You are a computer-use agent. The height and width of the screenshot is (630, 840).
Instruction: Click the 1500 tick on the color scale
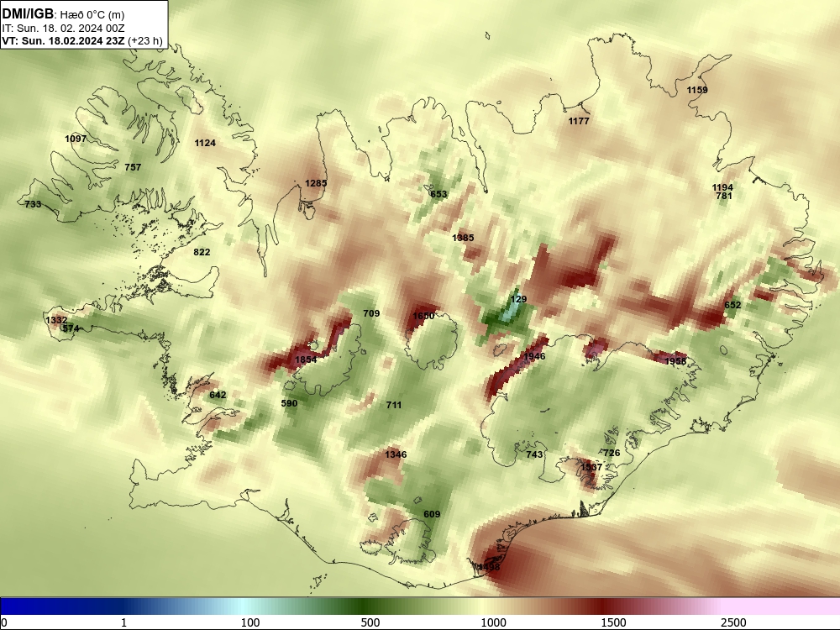pyautogui.click(x=613, y=622)
